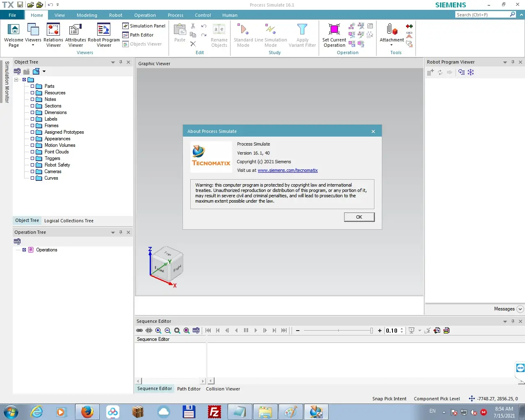The height and width of the screenshot is (420, 525).
Task: Toggle the Point Clouds folder checkbox
Action: tap(32, 152)
